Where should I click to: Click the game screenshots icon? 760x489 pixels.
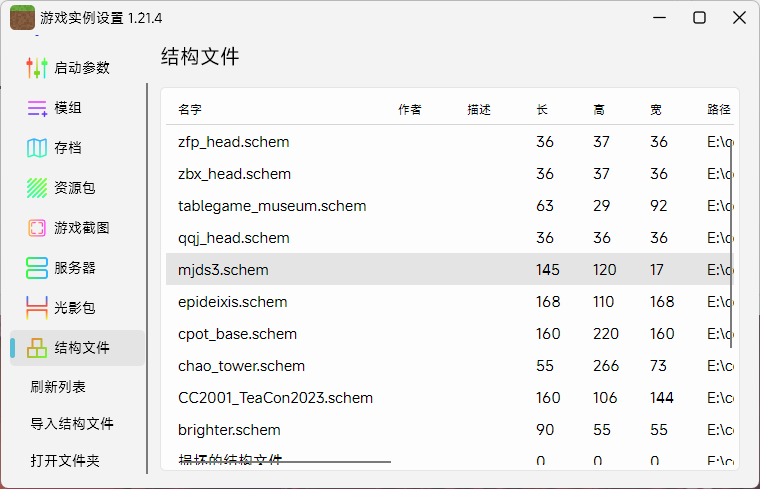(x=37, y=228)
